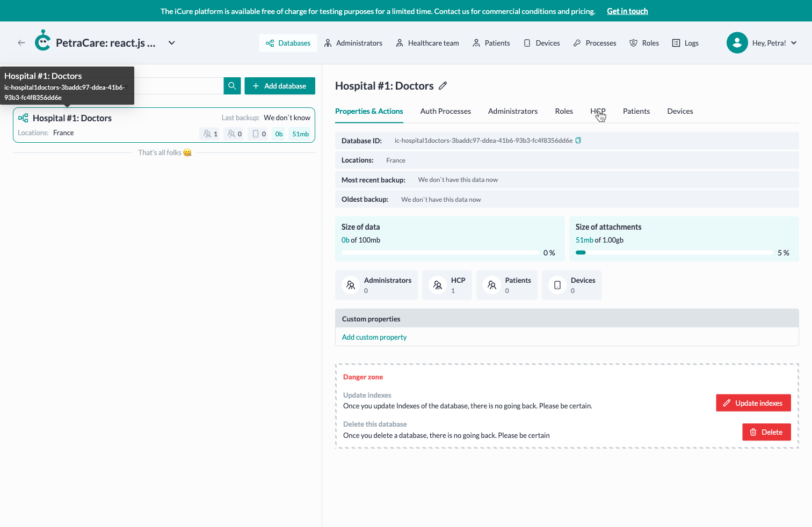Edit the Hospital #1: Doctors title with pencil icon
812x527 pixels.
point(443,86)
